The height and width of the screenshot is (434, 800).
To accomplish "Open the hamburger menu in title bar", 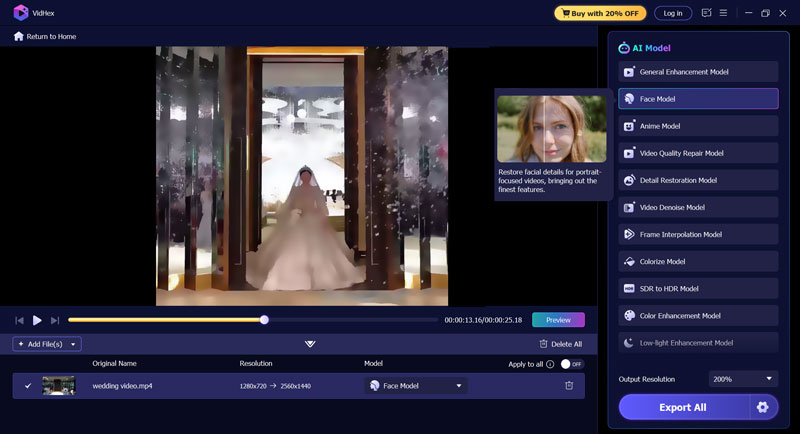I will click(723, 13).
